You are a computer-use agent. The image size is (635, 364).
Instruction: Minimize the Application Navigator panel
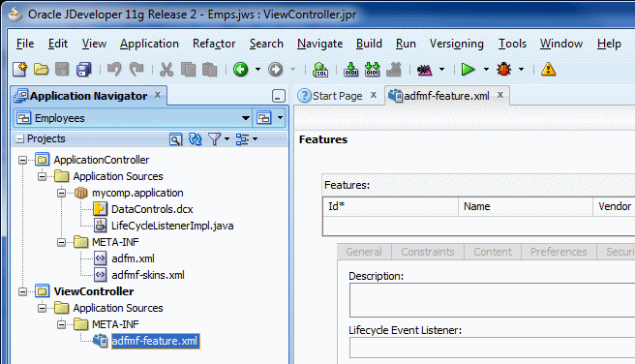[x=278, y=96]
